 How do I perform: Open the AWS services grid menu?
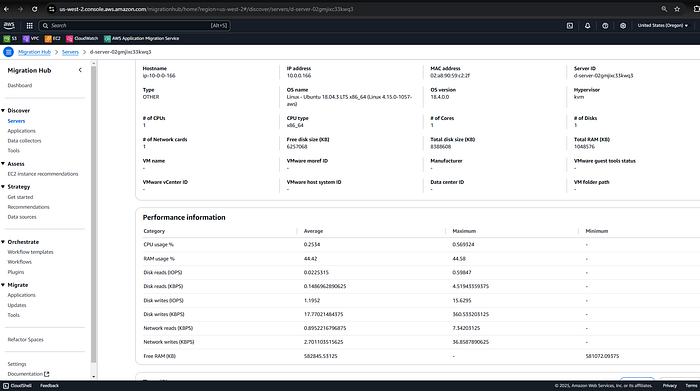coord(29,25)
